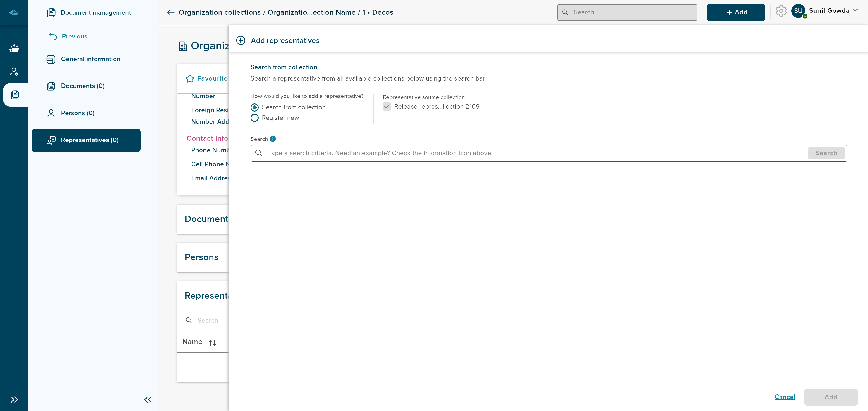
Task: Select the Search from collection radio button
Action: (x=255, y=107)
